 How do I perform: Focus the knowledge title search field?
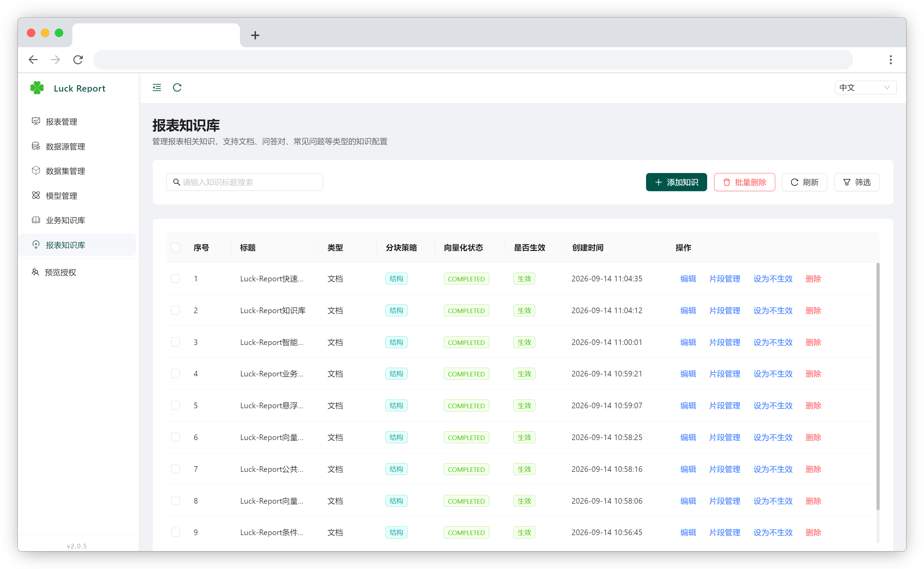click(x=244, y=182)
